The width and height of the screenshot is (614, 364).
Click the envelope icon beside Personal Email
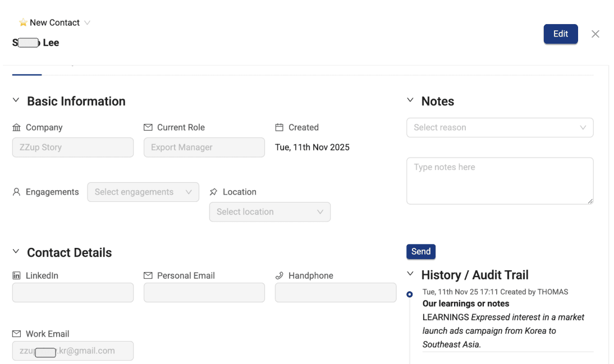148,275
